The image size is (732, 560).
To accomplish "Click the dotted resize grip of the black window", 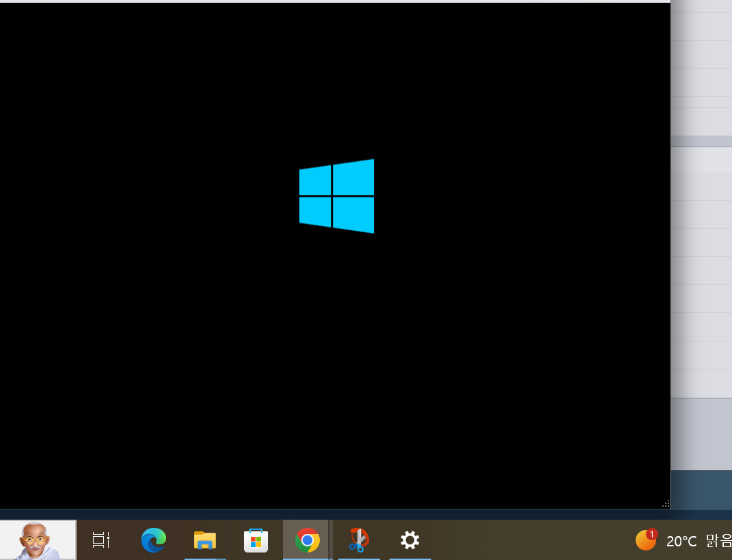I will [x=666, y=503].
